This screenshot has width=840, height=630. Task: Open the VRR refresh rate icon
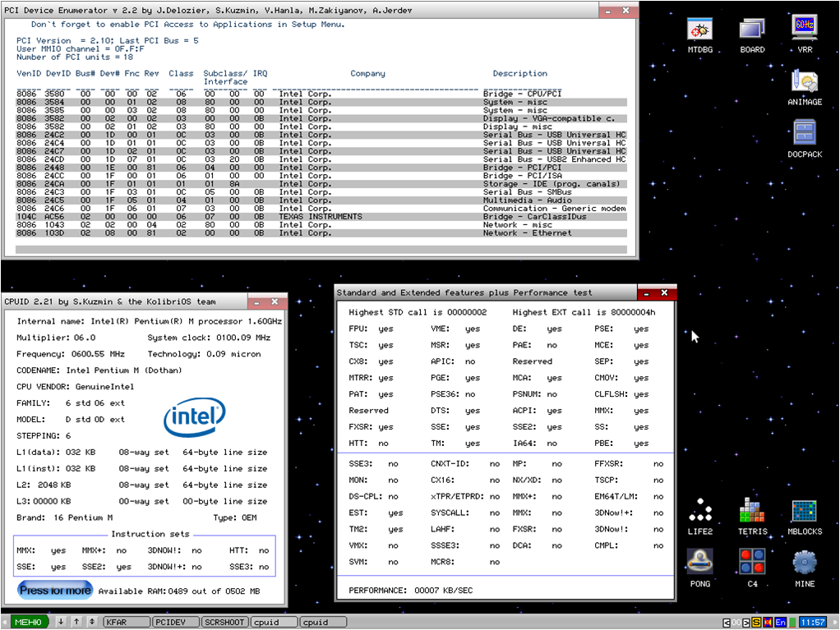(804, 30)
